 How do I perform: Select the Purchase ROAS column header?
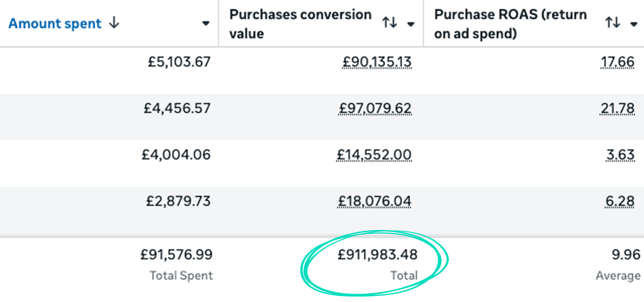(x=510, y=23)
